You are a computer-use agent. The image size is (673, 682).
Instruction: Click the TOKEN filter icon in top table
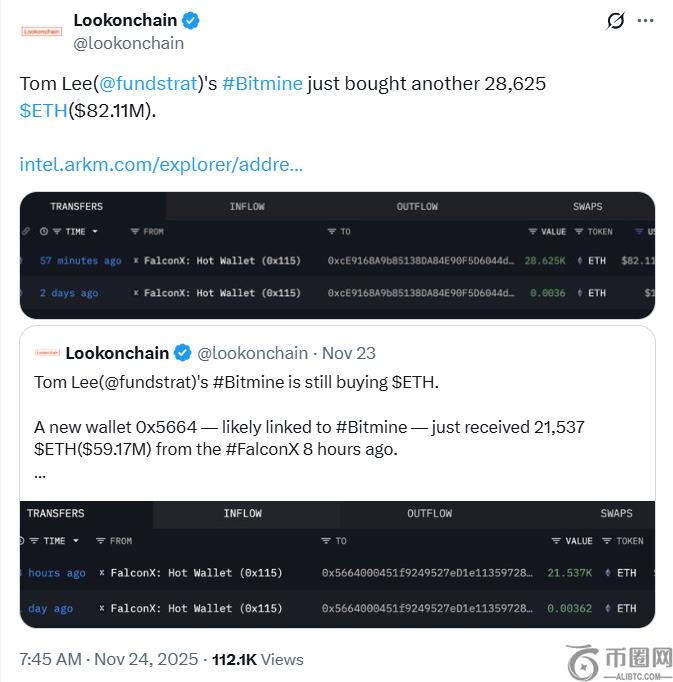click(x=580, y=232)
